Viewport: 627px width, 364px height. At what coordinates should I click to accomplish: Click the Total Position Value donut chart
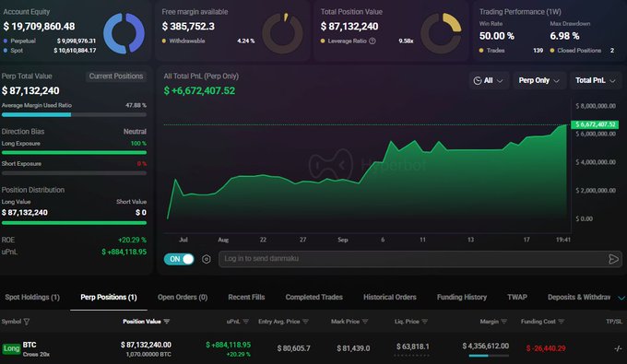click(x=442, y=33)
